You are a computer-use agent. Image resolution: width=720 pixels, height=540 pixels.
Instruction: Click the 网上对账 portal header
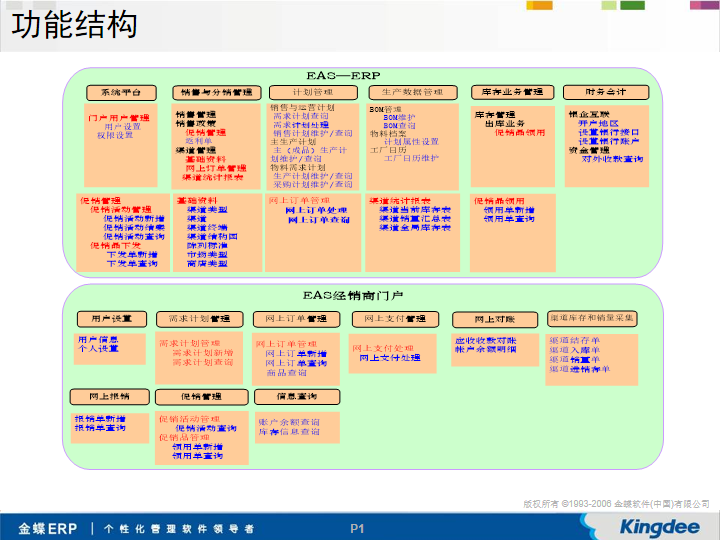495,320
